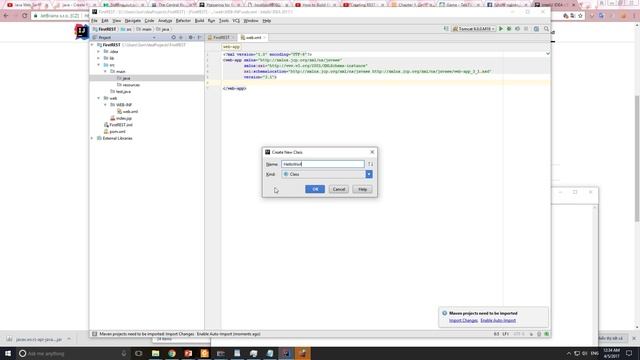Open the File menu
The image size is (640, 360).
(94, 20)
